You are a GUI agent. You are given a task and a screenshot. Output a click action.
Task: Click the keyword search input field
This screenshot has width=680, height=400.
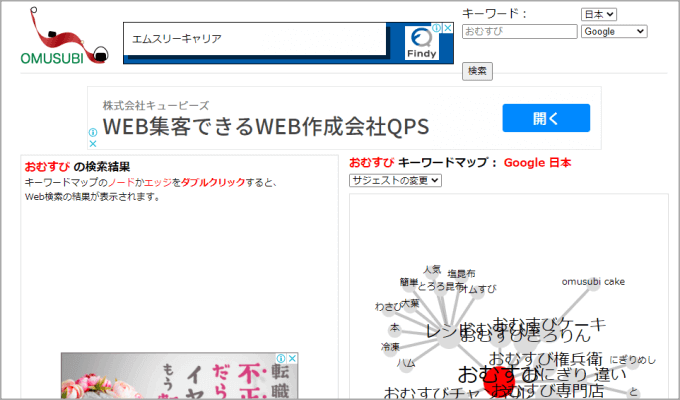point(519,32)
